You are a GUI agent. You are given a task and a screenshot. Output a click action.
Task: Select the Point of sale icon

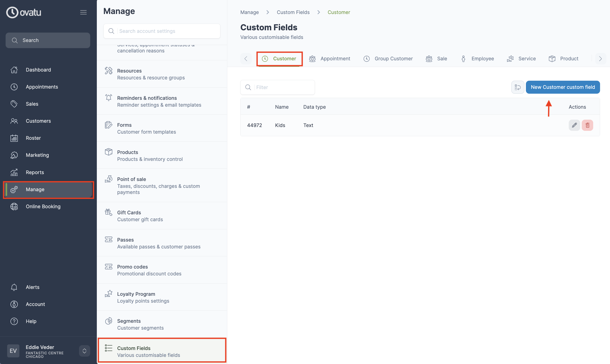108,179
